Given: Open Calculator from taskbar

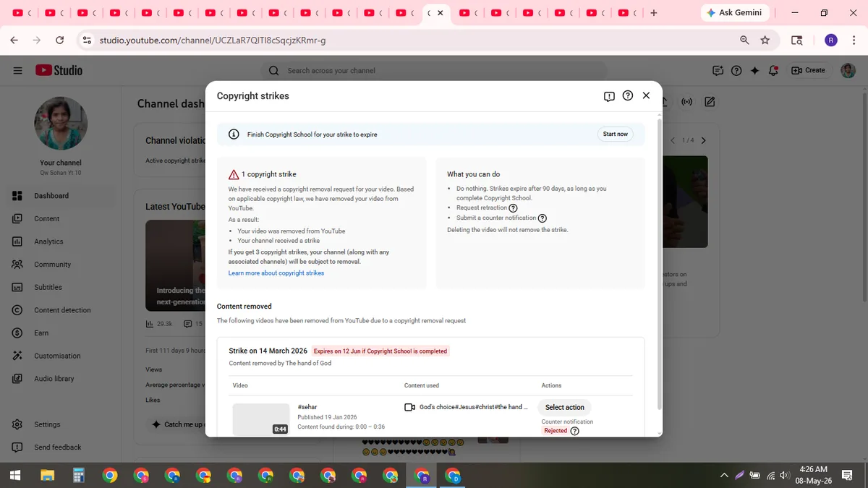Looking at the screenshot, I should point(78,475).
